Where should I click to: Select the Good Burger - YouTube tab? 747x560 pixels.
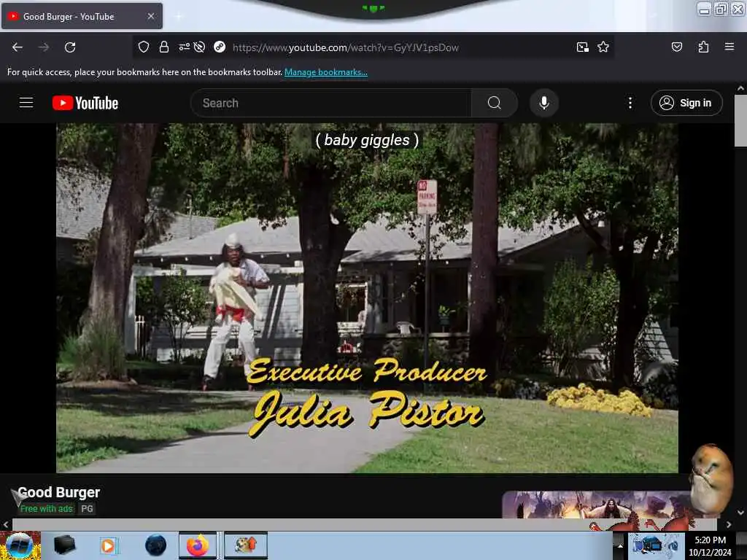pyautogui.click(x=82, y=16)
